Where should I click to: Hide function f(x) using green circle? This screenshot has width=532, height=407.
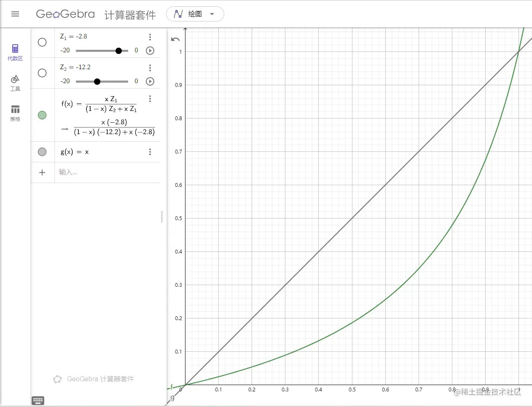click(x=42, y=115)
